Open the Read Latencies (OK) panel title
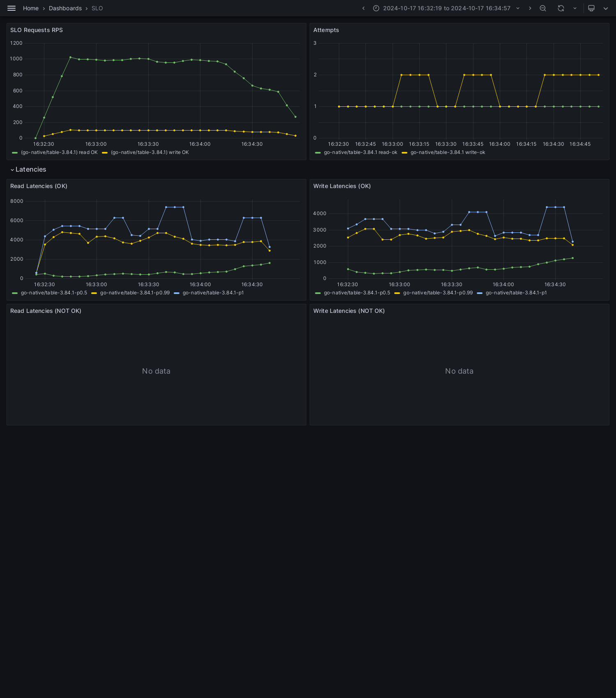This screenshot has width=616, height=698. click(x=39, y=186)
